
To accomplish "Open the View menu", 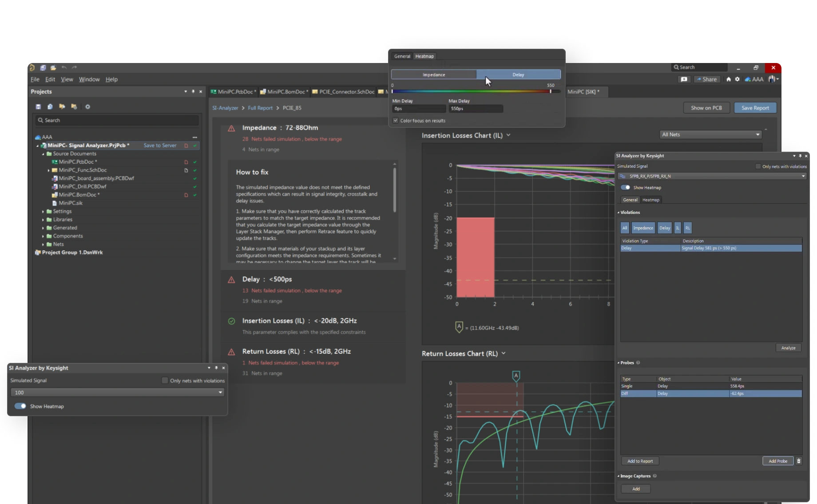I will click(x=67, y=79).
